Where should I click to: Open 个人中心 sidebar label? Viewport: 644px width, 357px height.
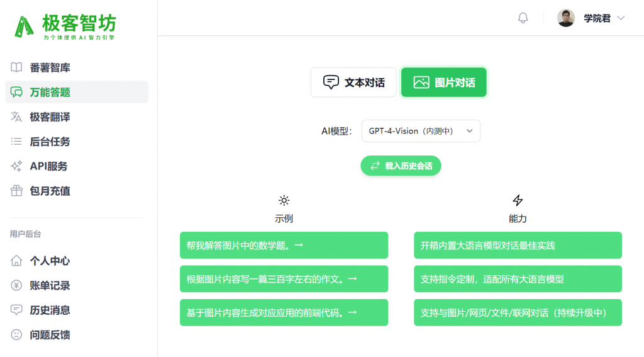pyautogui.click(x=50, y=261)
